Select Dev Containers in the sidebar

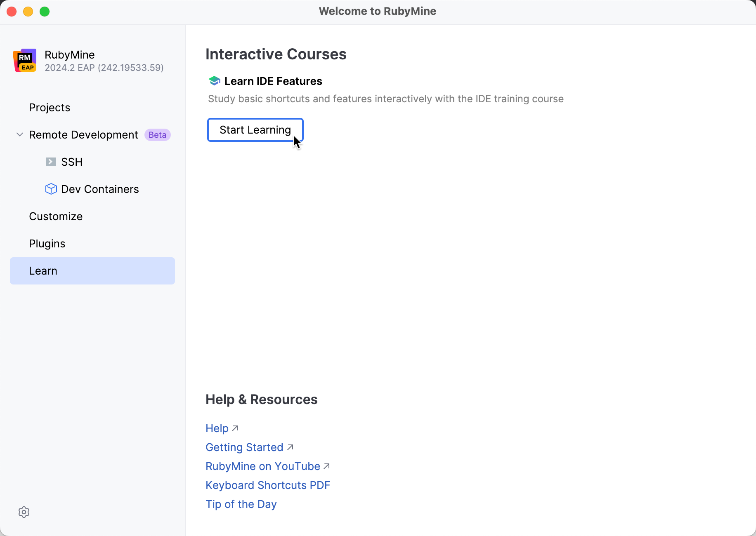click(x=100, y=189)
